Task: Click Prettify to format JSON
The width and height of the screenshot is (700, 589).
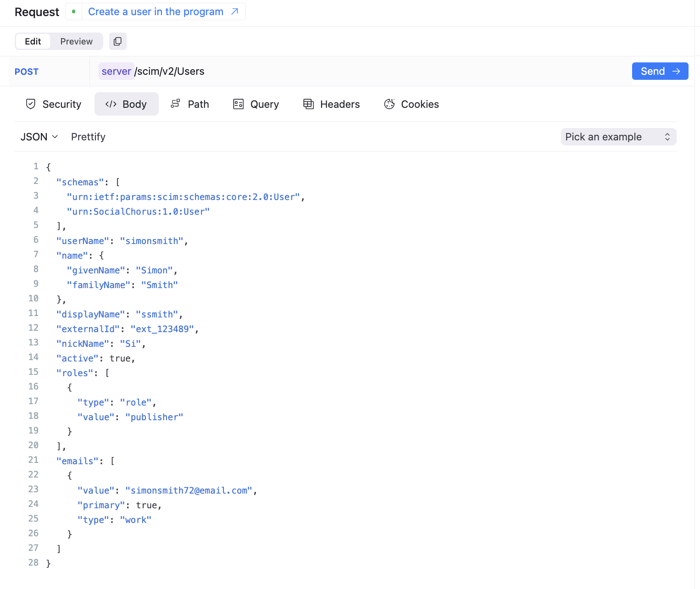Action: point(88,137)
